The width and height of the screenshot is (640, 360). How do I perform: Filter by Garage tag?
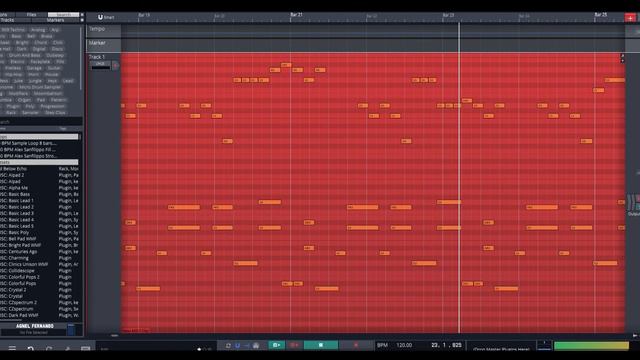click(34, 68)
